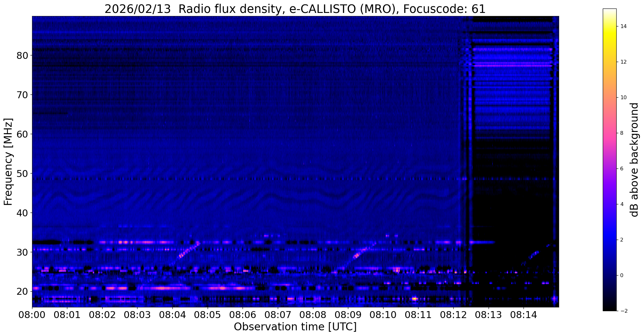Click the 08:13 time tick label

[489, 315]
